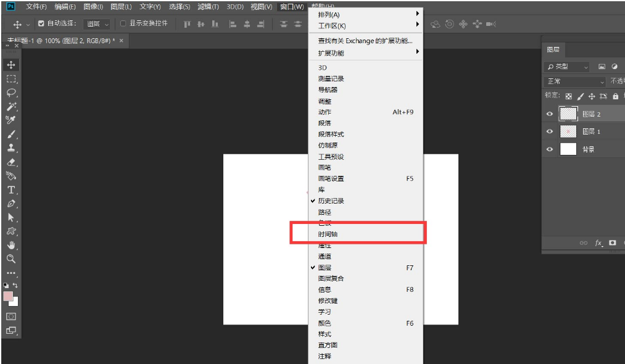Screen dimensions: 625x364
Task: Select the 背景 layer thumbnail
Action: 568,149
